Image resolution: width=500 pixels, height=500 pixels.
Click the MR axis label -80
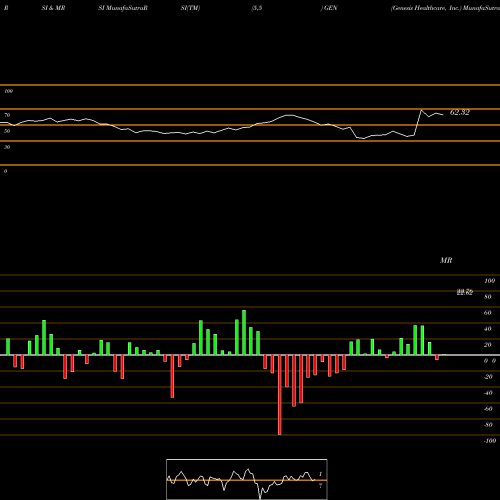point(488,425)
